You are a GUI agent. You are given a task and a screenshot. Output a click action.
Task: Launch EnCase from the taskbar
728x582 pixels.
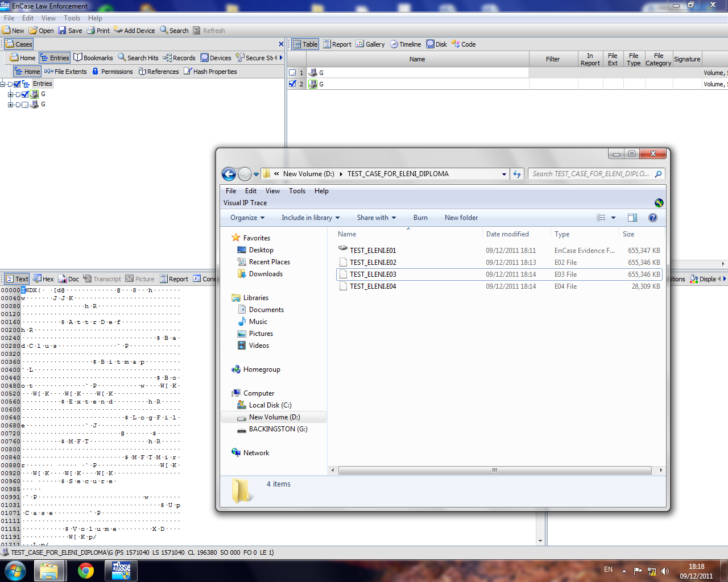pyautogui.click(x=121, y=571)
